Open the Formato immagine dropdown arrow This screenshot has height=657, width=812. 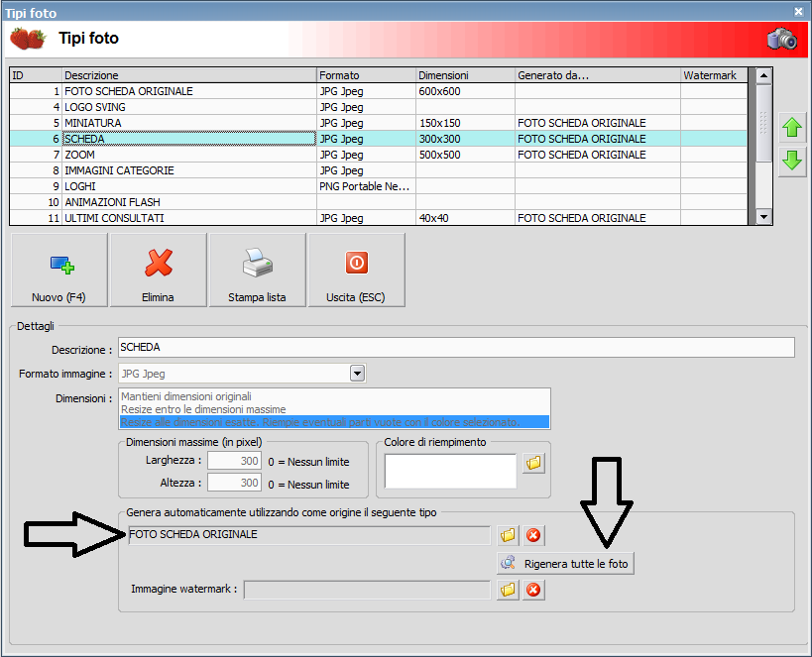point(357,373)
